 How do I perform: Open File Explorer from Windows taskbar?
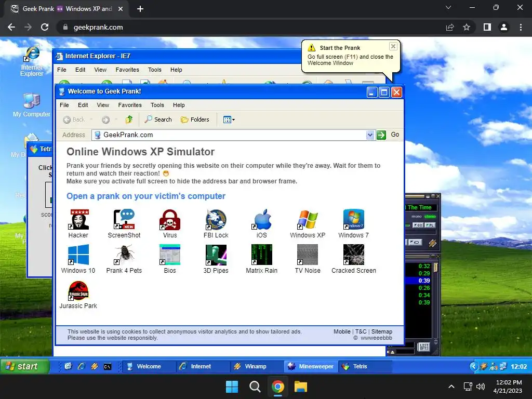(301, 387)
